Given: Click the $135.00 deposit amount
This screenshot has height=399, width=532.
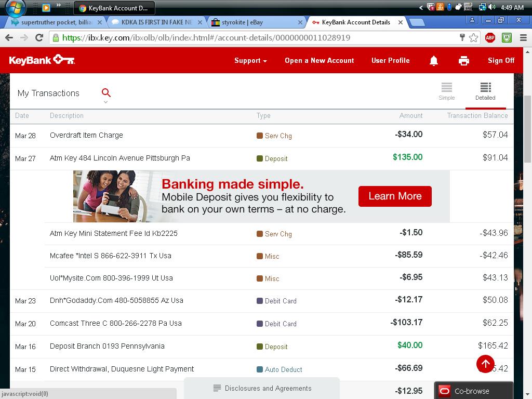Looking at the screenshot, I should tap(407, 157).
